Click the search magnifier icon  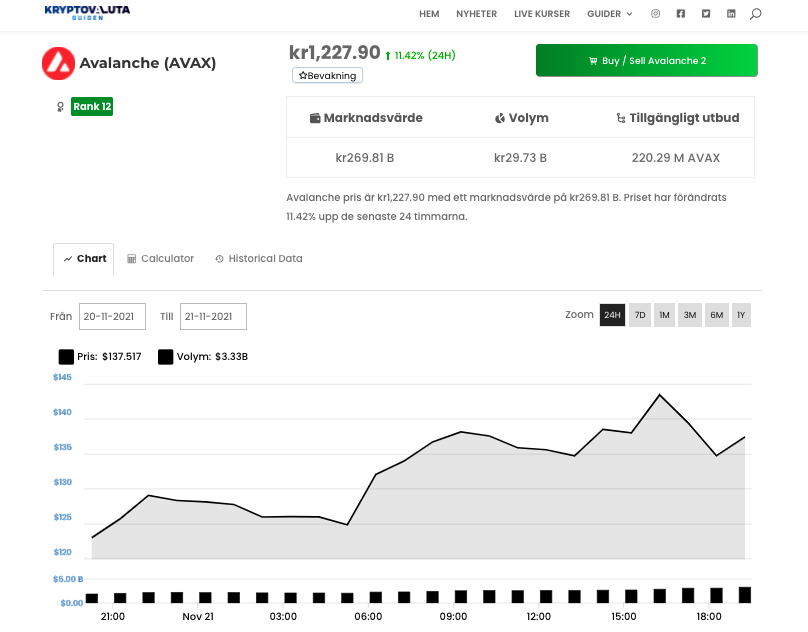[x=756, y=14]
